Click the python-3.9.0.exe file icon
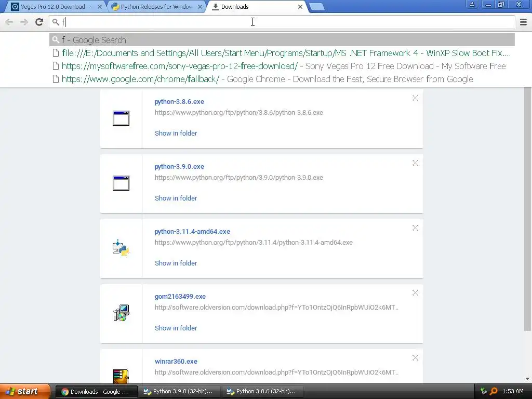The width and height of the screenshot is (532, 399). pyautogui.click(x=121, y=183)
